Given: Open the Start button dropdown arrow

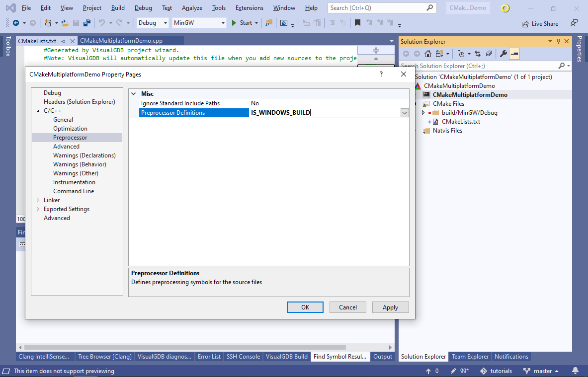Looking at the screenshot, I should [x=256, y=23].
